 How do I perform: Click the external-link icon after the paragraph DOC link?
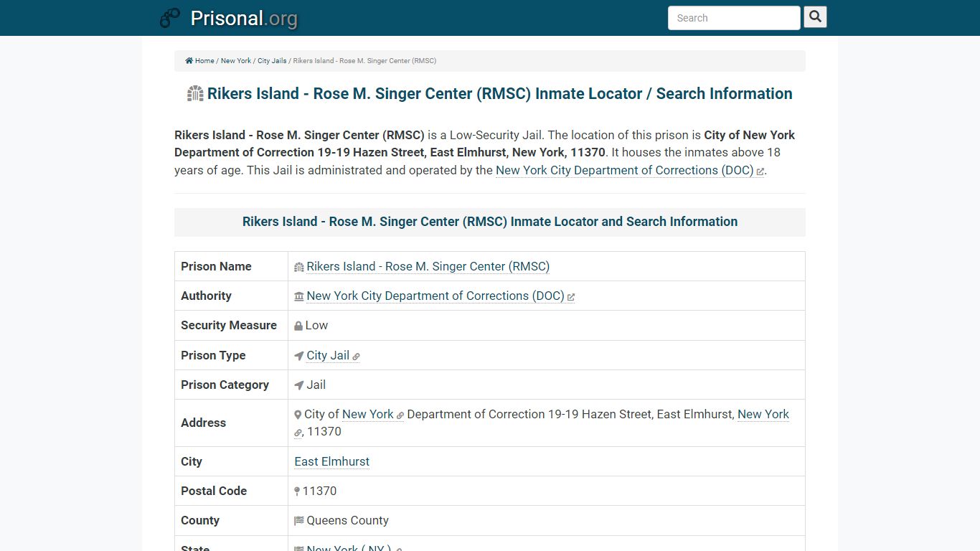(x=760, y=171)
